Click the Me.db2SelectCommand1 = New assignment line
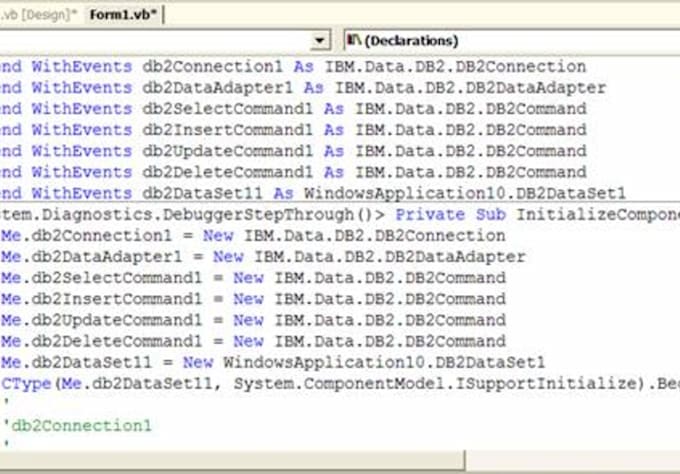 (253, 278)
